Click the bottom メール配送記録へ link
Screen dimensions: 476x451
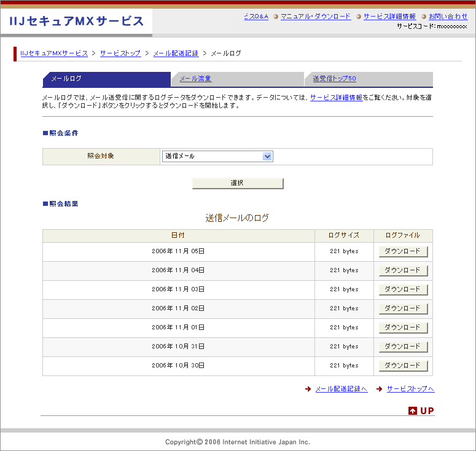(x=341, y=389)
